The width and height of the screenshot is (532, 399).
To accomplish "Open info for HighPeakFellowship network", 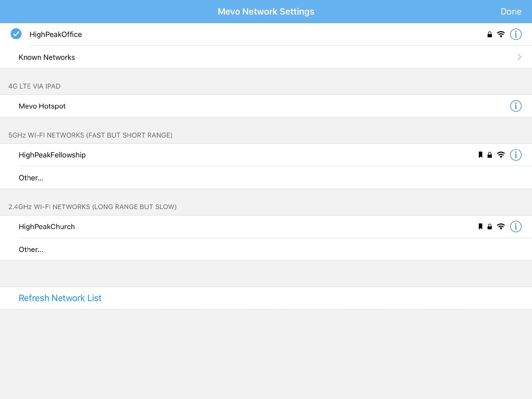I will [x=516, y=155].
